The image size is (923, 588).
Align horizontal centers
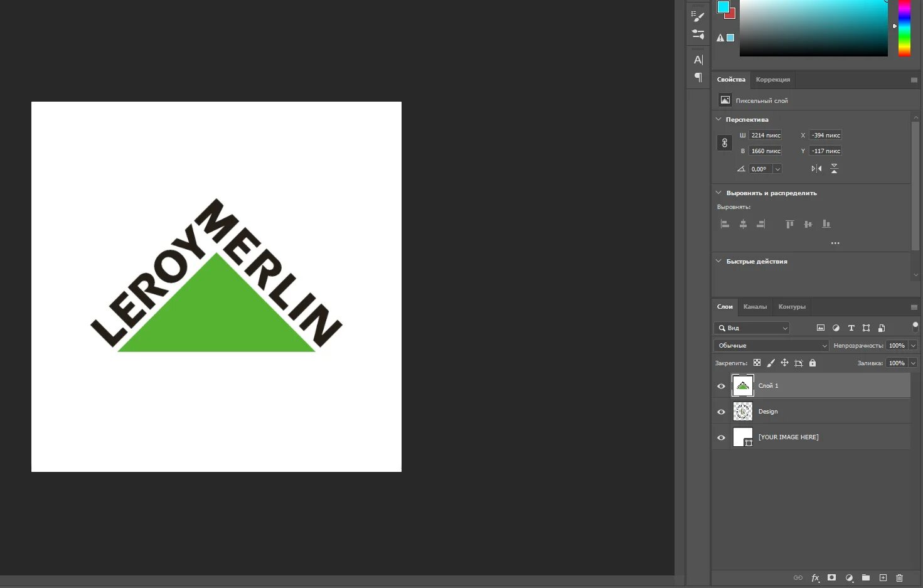[743, 224]
